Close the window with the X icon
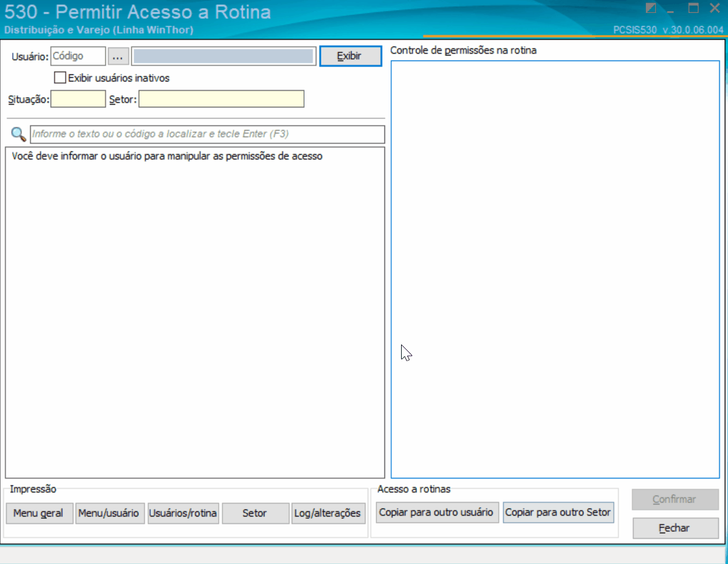728x564 pixels. [715, 8]
